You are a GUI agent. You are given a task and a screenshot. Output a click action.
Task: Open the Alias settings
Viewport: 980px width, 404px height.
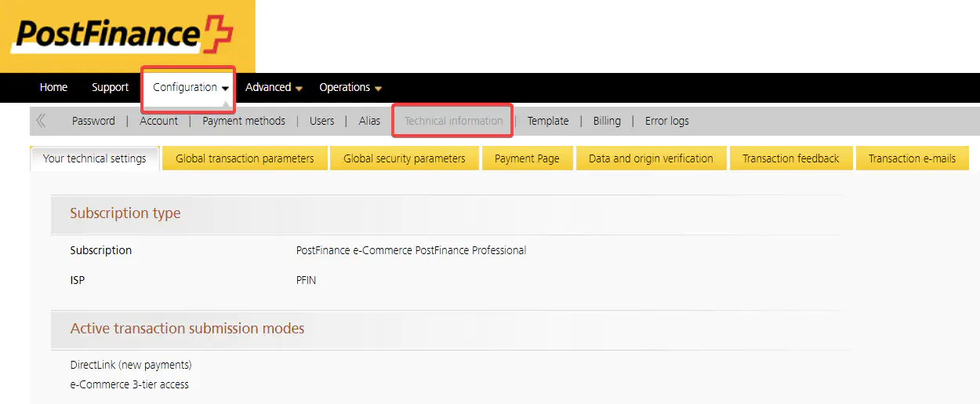point(369,121)
